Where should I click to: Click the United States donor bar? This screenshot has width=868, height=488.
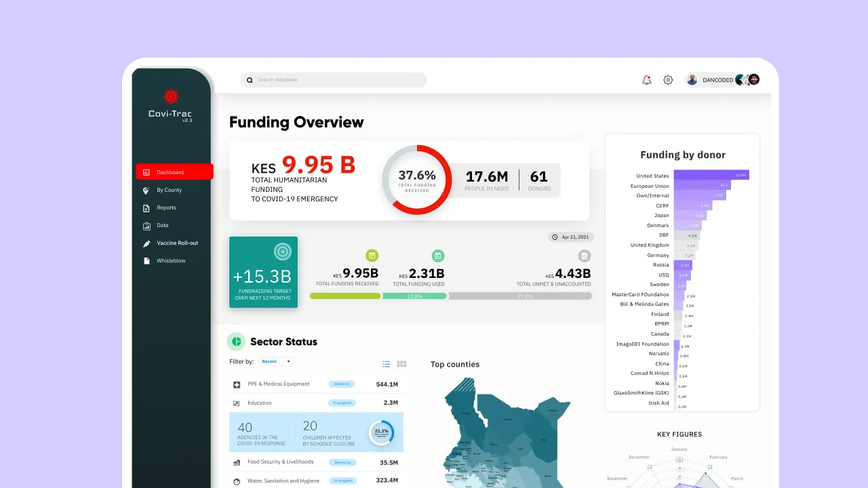pos(711,176)
